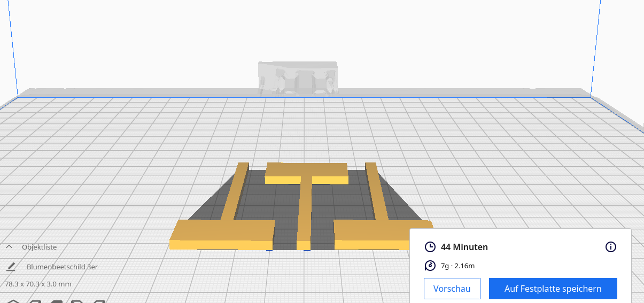Click the filament spool icon beside 7g
The height and width of the screenshot is (303, 644).
[x=430, y=266]
